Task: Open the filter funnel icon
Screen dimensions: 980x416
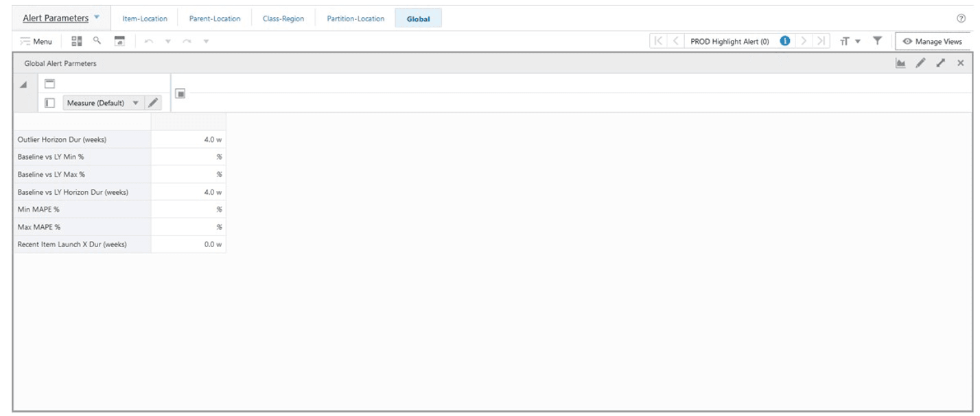Action: (877, 41)
